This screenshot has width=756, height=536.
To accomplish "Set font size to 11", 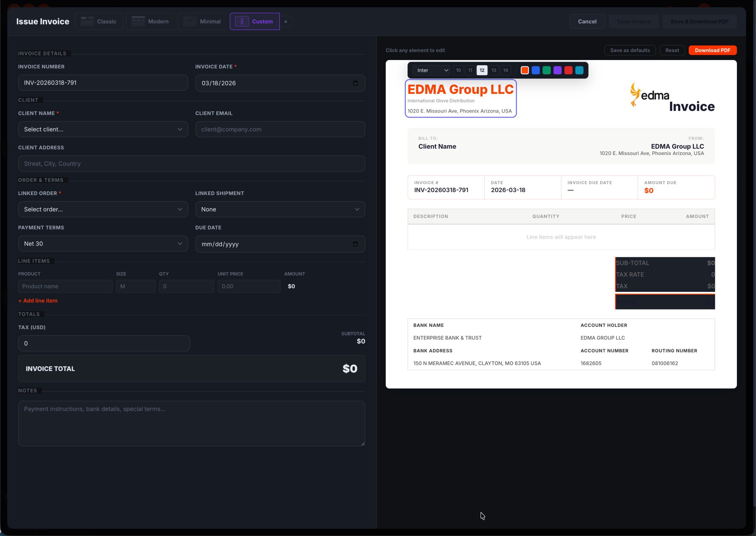I will [470, 70].
